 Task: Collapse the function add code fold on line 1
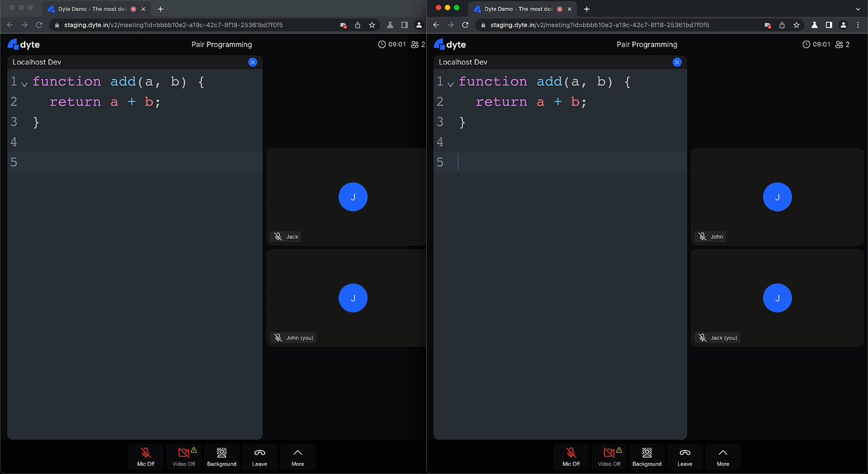23,84
